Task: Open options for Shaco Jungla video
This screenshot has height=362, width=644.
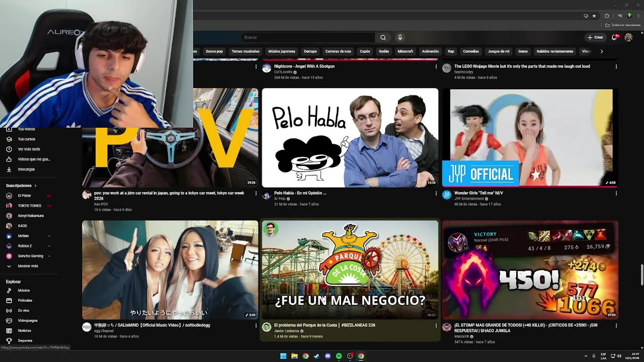Action: pyautogui.click(x=616, y=325)
